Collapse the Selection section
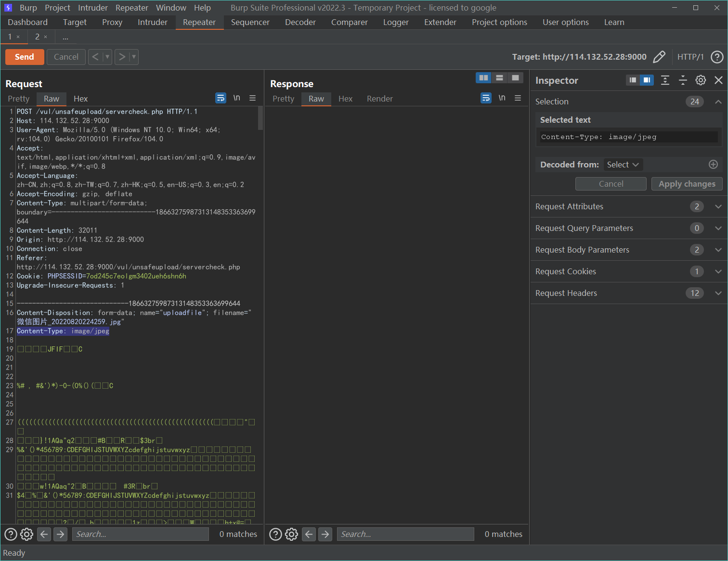This screenshot has width=728, height=561. (718, 102)
